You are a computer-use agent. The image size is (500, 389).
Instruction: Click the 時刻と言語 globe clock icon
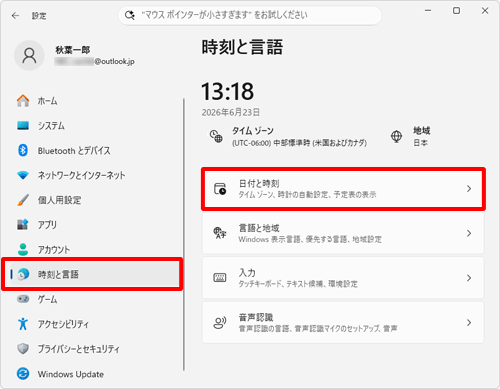(23, 274)
